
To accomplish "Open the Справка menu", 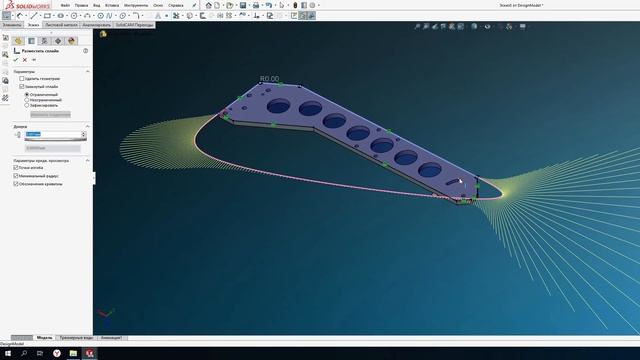I will (176, 5).
